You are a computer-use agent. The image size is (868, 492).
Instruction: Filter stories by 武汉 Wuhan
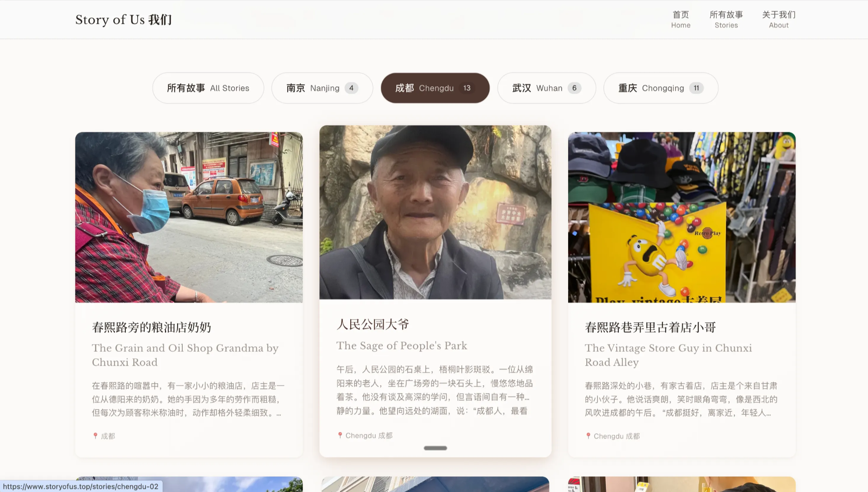(546, 88)
